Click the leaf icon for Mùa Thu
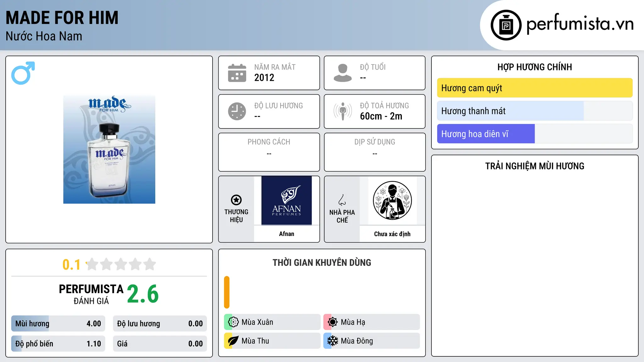 (233, 341)
